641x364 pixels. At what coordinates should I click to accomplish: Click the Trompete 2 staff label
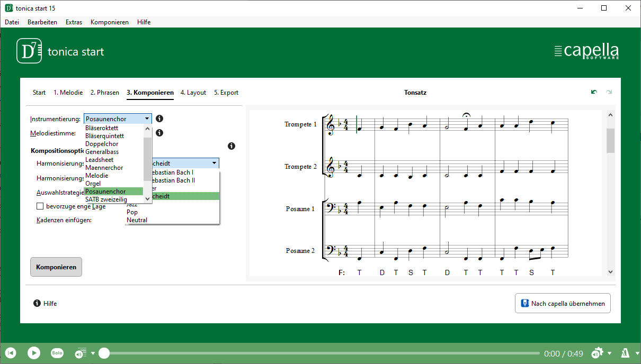click(300, 167)
